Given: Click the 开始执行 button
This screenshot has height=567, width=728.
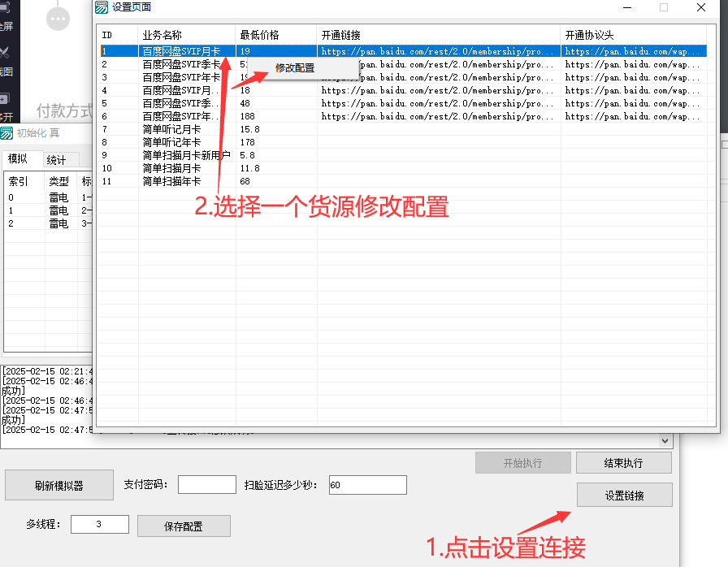Looking at the screenshot, I should 522,462.
